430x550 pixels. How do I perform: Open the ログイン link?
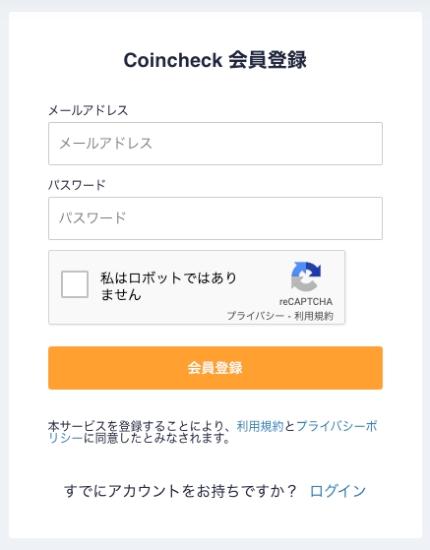pyautogui.click(x=338, y=491)
